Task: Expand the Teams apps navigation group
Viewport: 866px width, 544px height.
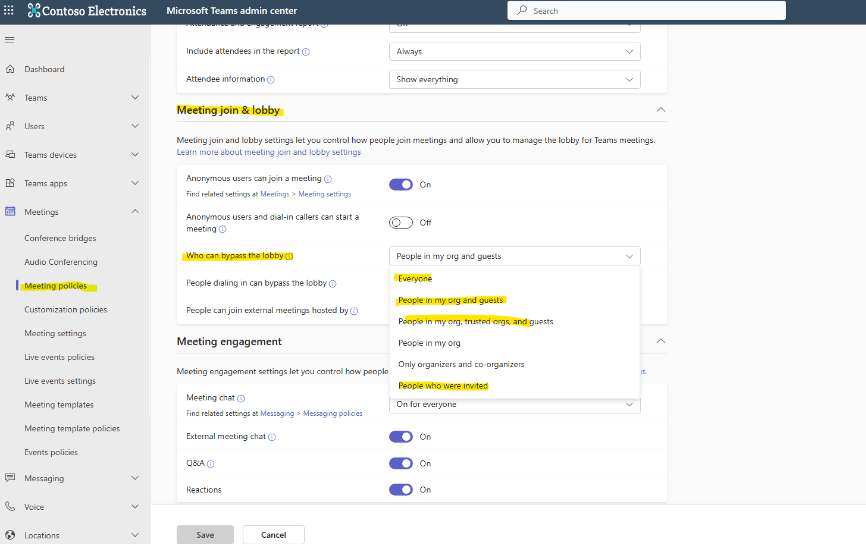Action: [x=135, y=183]
